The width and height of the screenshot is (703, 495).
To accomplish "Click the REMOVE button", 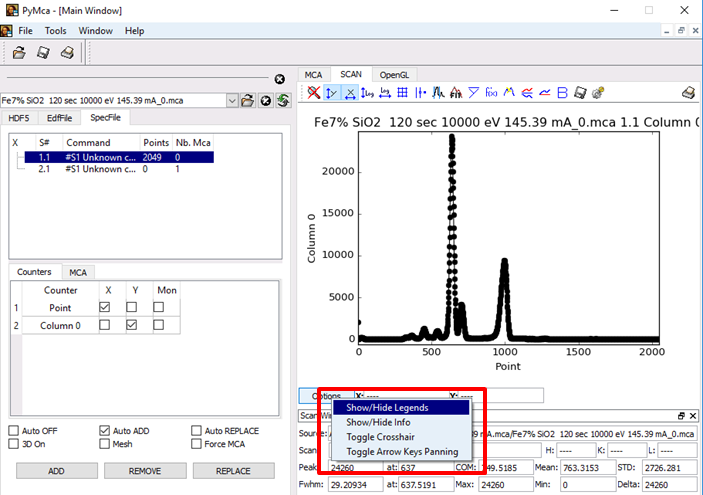I will click(x=145, y=471).
